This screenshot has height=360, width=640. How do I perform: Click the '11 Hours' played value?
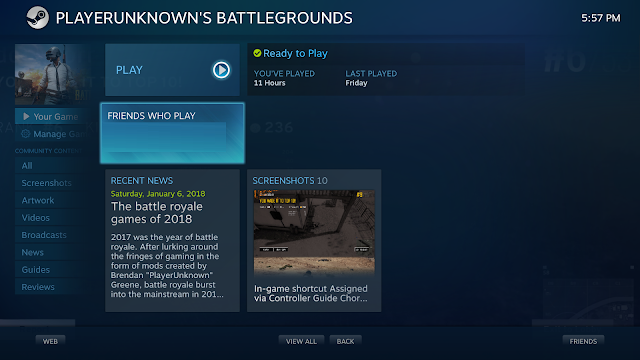269,83
